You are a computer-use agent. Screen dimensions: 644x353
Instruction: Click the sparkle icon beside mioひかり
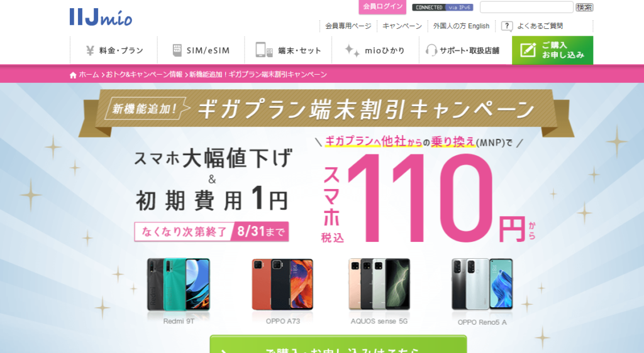point(352,50)
